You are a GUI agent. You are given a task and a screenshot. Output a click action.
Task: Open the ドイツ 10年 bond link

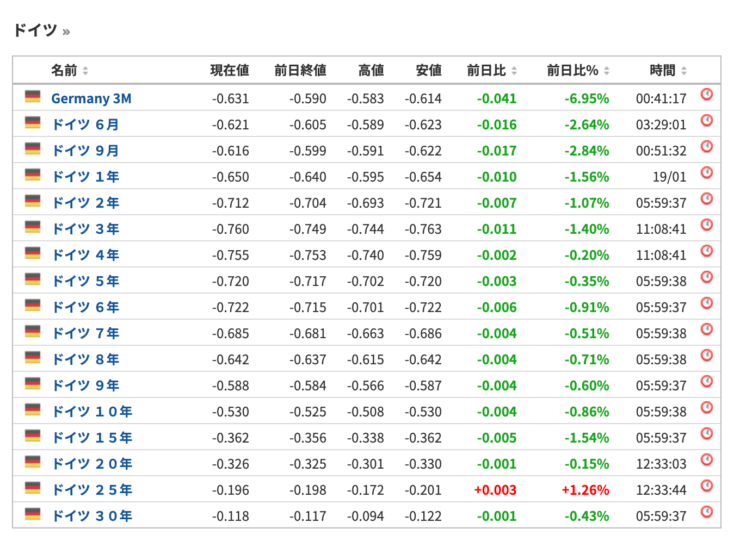click(x=92, y=412)
